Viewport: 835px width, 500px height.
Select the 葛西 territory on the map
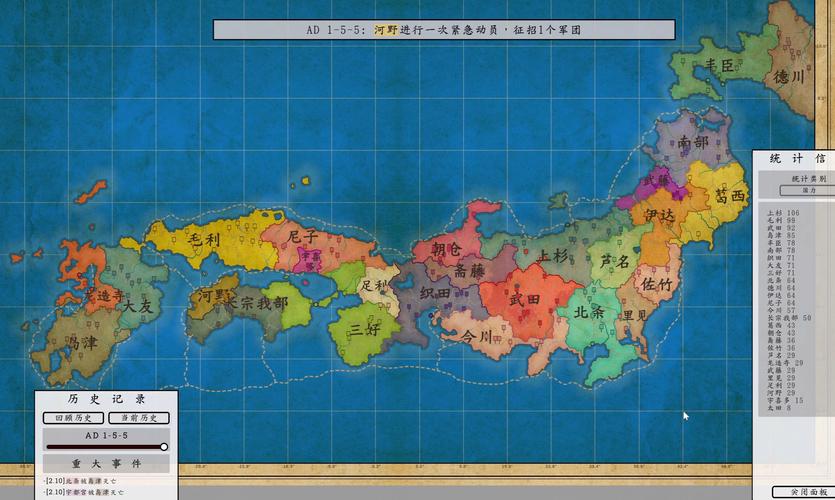pos(730,195)
